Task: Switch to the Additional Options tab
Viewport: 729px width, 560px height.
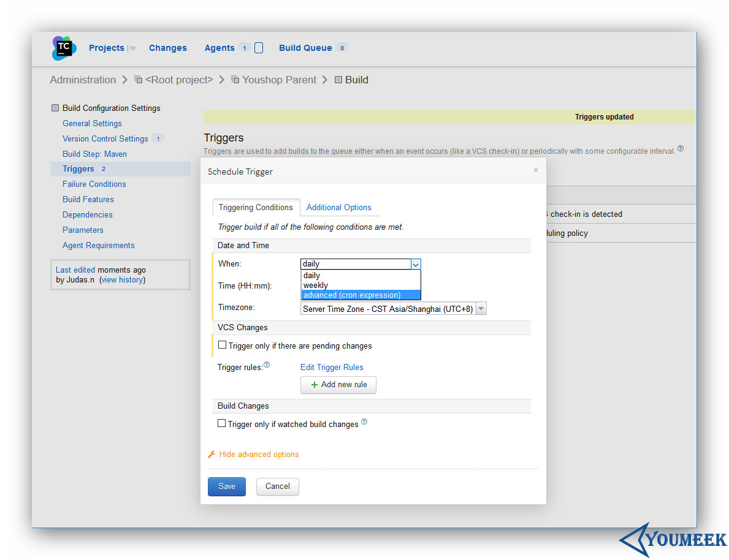Action: tap(338, 207)
